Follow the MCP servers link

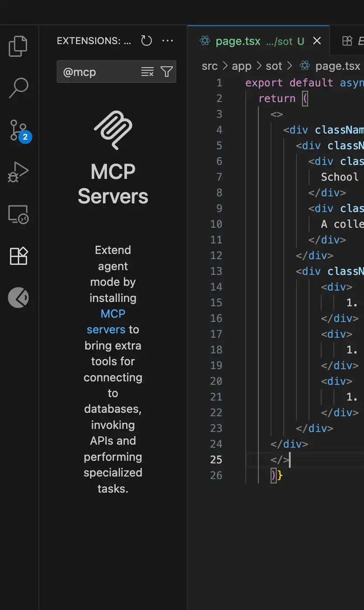click(106, 322)
